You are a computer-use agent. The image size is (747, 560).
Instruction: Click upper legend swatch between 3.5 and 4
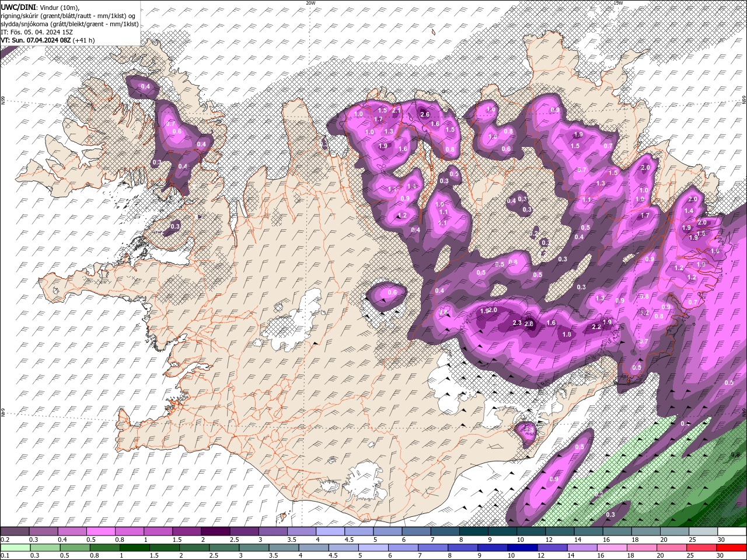(x=301, y=531)
